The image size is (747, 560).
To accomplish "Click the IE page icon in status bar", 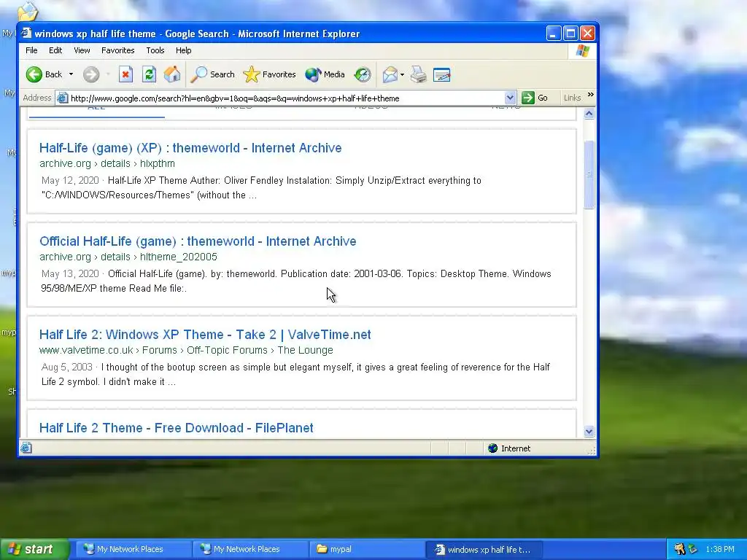I will click(x=26, y=448).
